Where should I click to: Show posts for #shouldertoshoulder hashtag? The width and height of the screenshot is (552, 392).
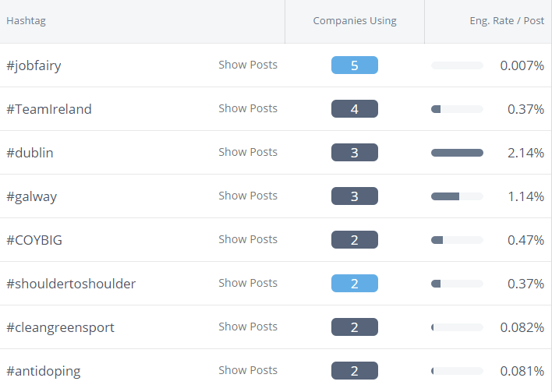(247, 283)
